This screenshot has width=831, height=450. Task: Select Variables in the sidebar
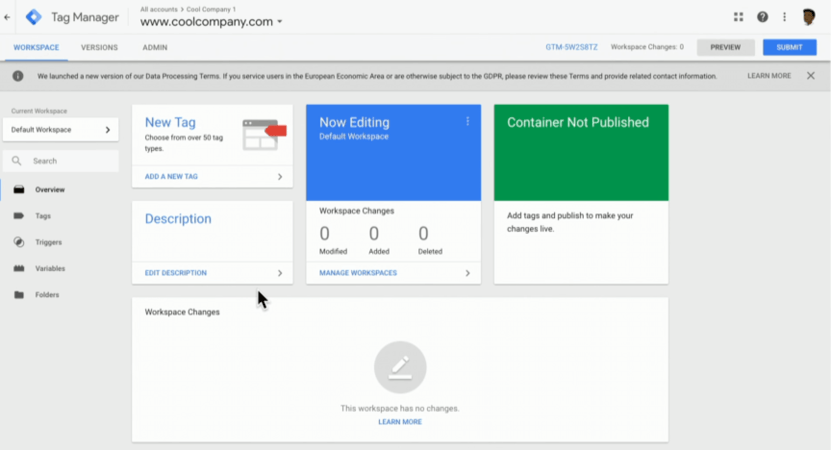50,268
